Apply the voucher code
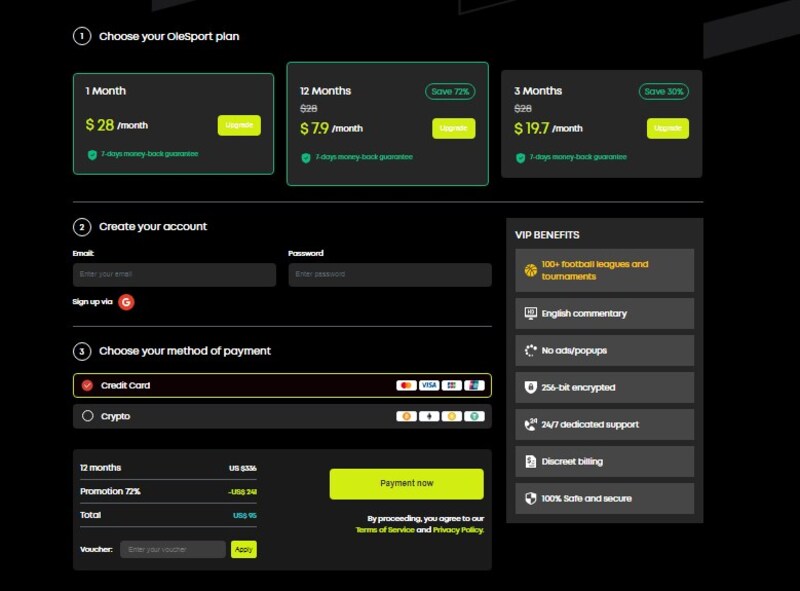The height and width of the screenshot is (591, 800). [244, 549]
